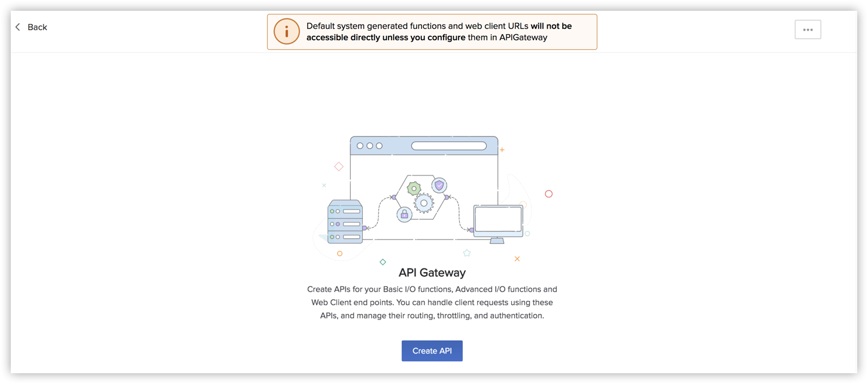
Task: Click the large gray gear icon
Action: point(424,204)
